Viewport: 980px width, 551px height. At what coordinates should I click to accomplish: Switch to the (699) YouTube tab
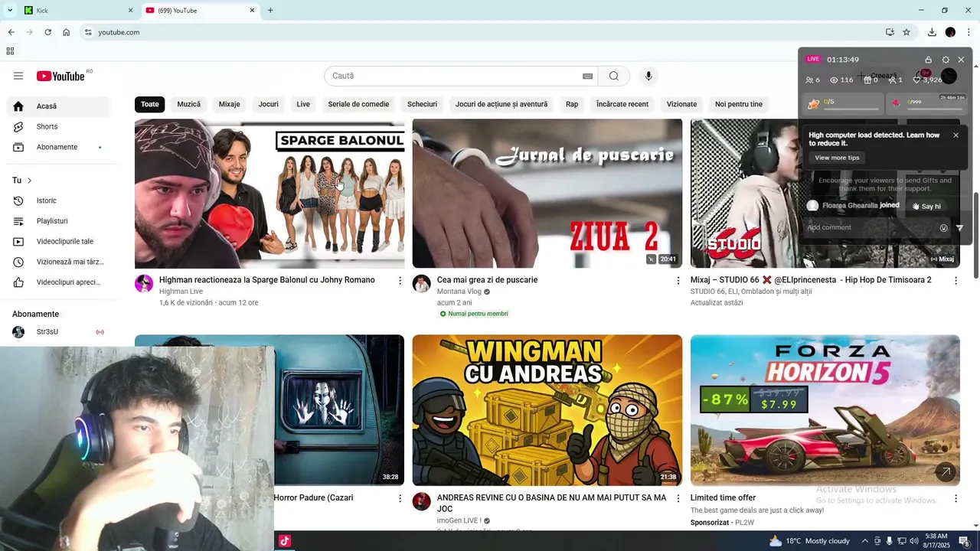pyautogui.click(x=201, y=11)
